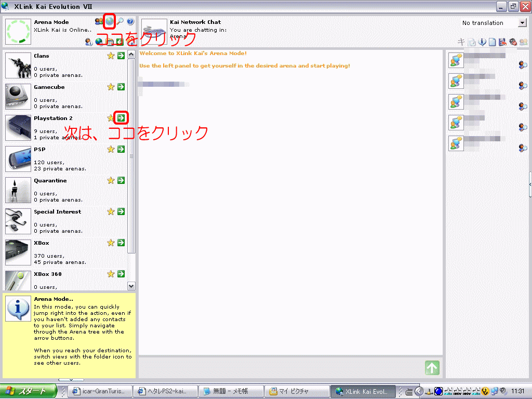Click chat info speech-bubble icon

[x=482, y=42]
